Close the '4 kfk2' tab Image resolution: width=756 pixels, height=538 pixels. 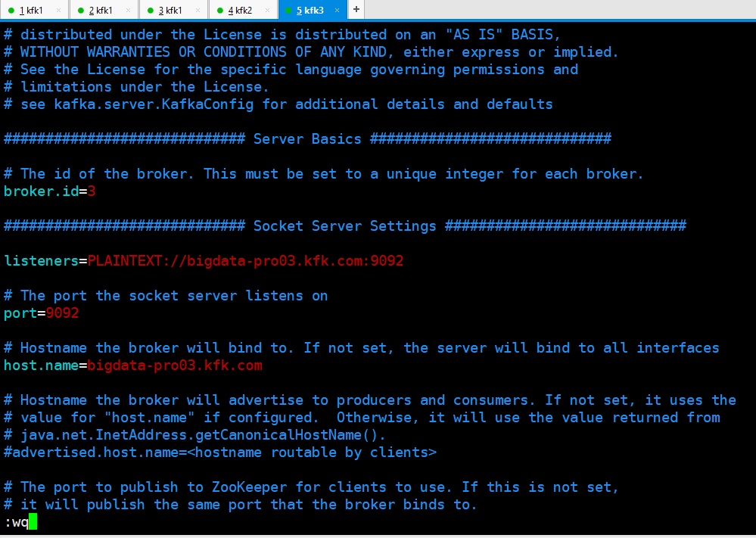(267, 10)
